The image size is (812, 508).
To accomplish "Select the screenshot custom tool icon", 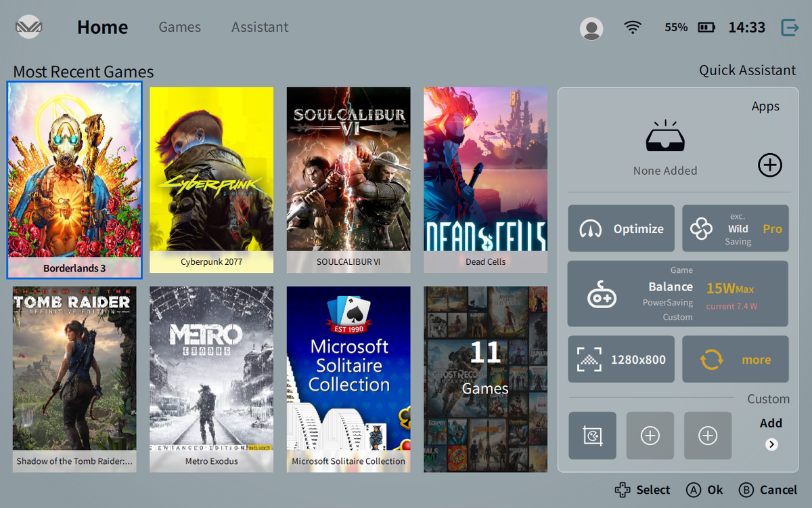I will point(592,436).
